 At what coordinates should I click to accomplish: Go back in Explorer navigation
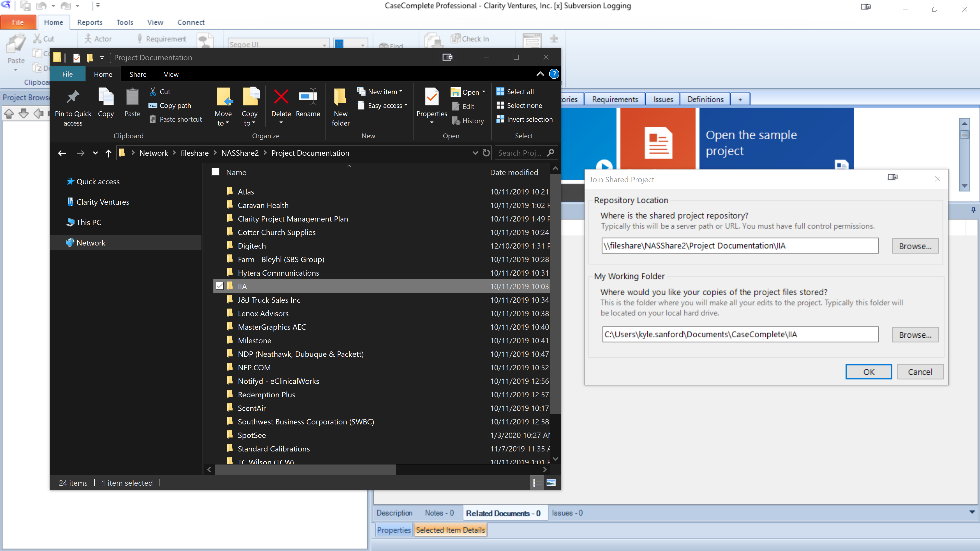(62, 153)
